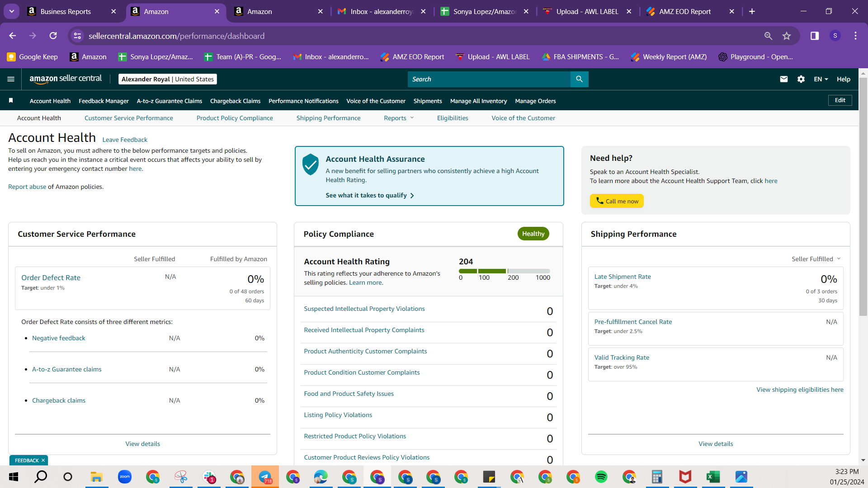Screen dimensions: 868x488
Task: Open the Seller Central mail messages icon
Action: (x=784, y=79)
